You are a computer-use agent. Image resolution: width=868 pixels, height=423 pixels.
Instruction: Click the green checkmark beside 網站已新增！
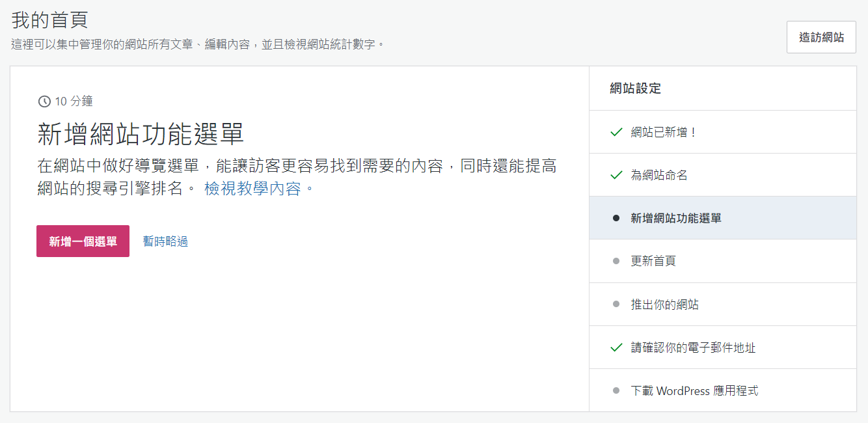[x=616, y=132]
